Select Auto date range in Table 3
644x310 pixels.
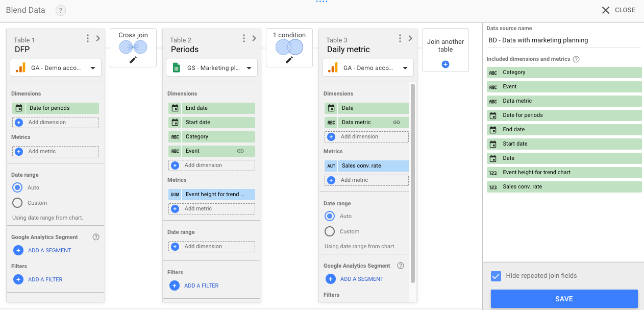pos(330,216)
